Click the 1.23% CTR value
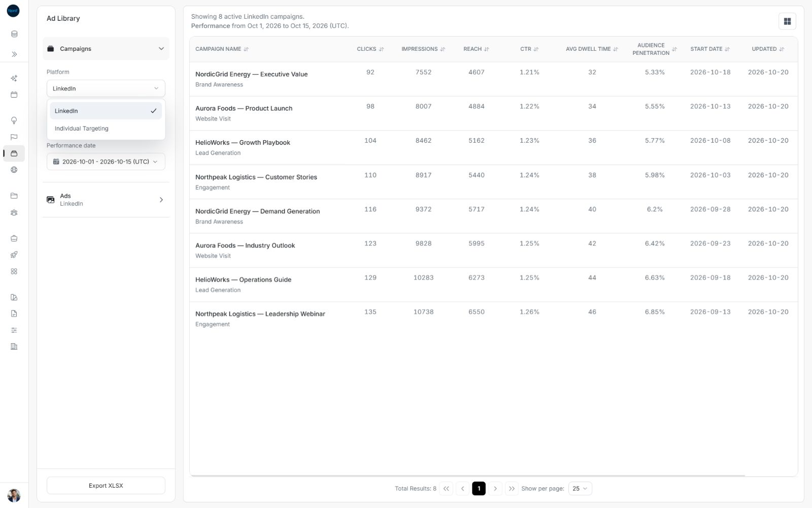 (529, 141)
